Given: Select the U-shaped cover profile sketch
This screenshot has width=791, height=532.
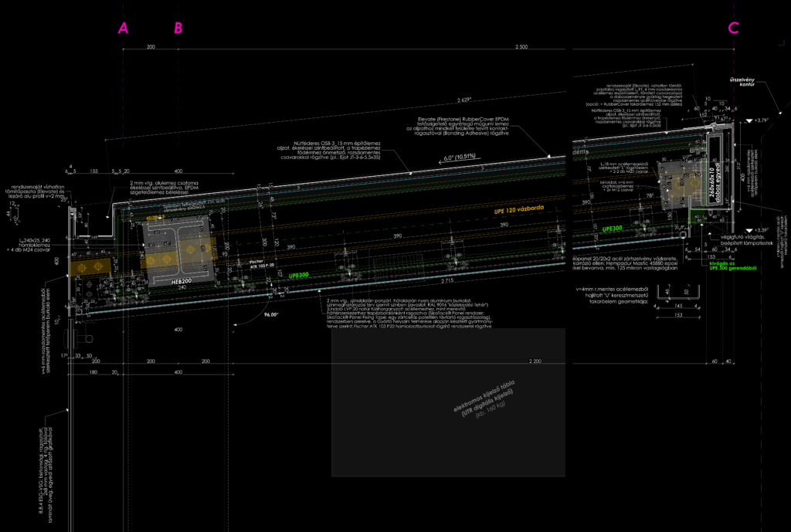Looking at the screenshot, I should tap(678, 291).
